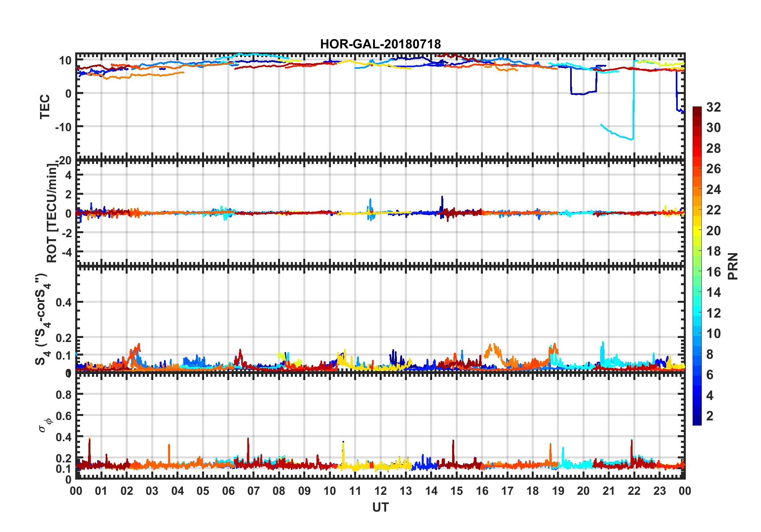Click the plot title HOR-GAL-20180718
Image resolution: width=761 pixels, height=532 pixels.
click(380, 44)
